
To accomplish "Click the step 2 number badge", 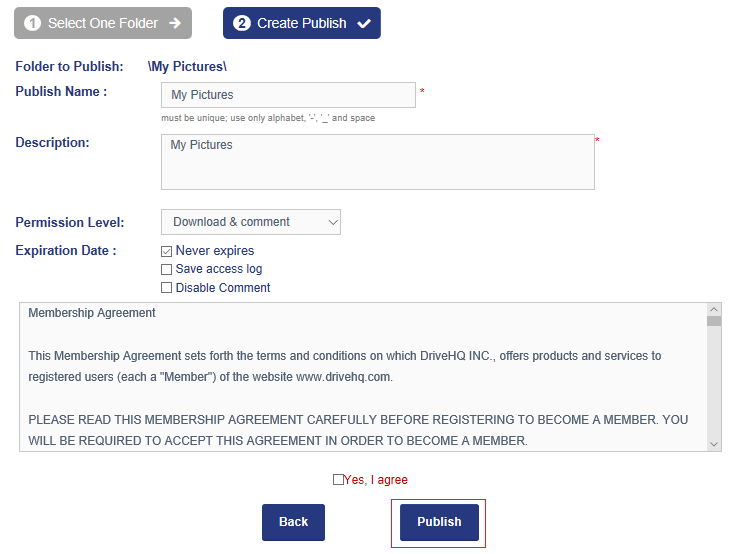I will coord(242,23).
